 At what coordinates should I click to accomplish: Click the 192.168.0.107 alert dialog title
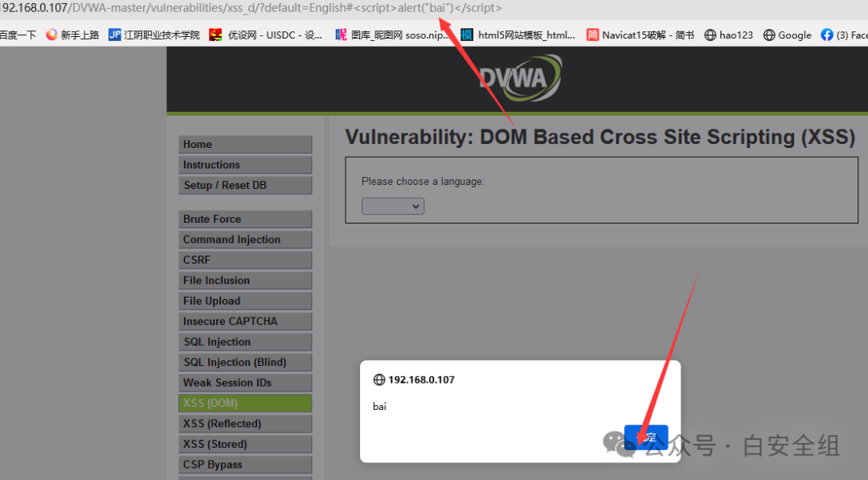(421, 379)
